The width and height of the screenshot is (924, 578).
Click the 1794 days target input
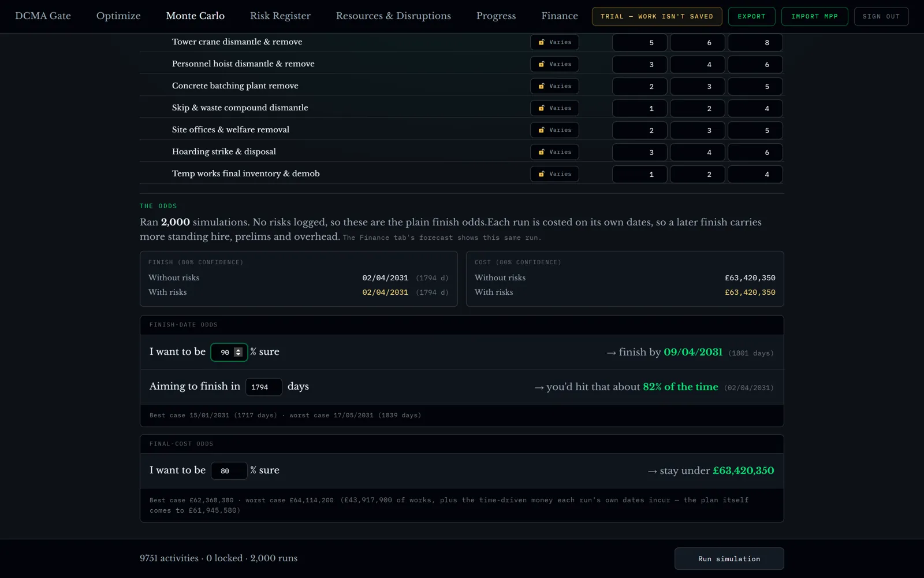[264, 387]
